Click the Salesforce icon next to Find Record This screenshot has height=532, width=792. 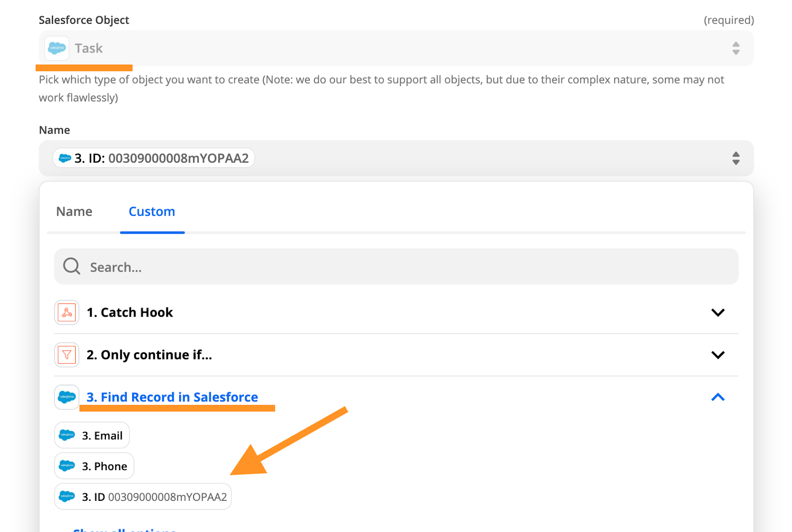click(67, 397)
